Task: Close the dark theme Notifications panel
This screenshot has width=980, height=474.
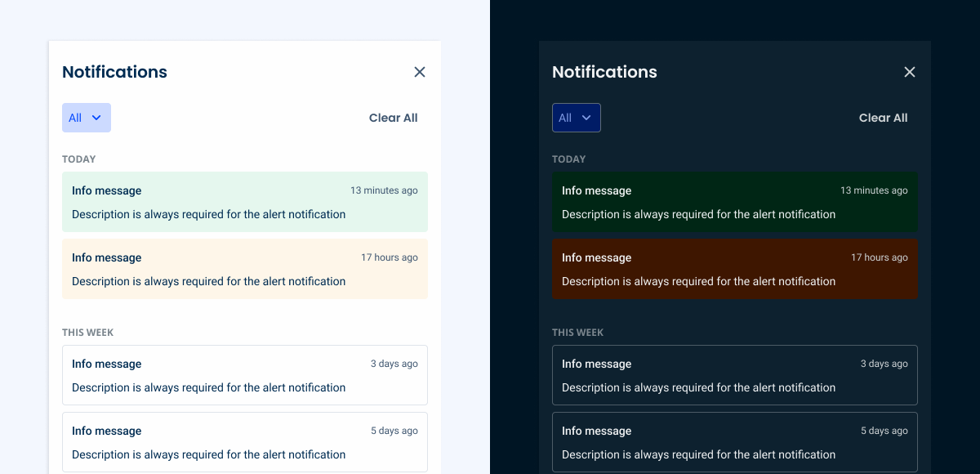Action: 910,72
